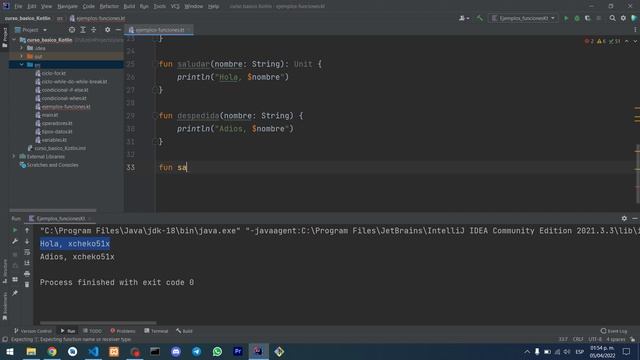Expand the .idea folder
Viewport: 640px width, 360px height.
[x=22, y=48]
